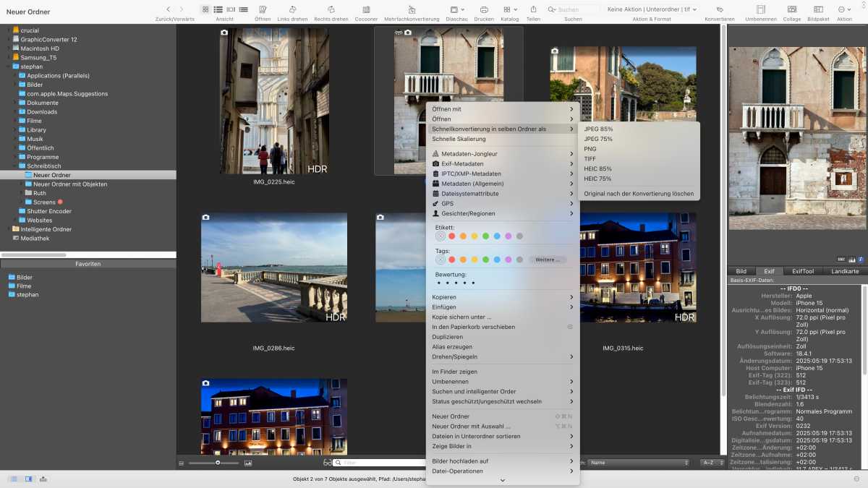Click the Drucken printer icon
The width and height of the screenshot is (868, 488).
pos(484,9)
